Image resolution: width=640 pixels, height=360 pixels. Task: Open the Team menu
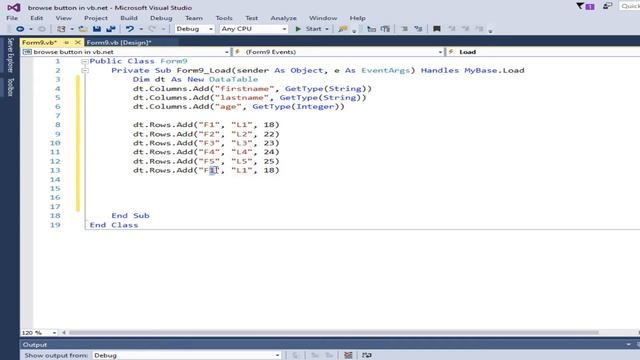point(193,18)
